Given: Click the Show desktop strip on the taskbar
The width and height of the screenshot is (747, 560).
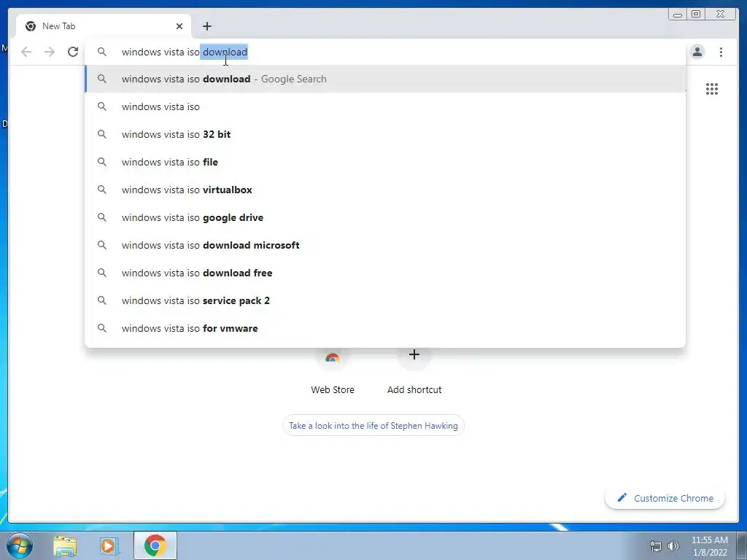Looking at the screenshot, I should click(742, 545).
